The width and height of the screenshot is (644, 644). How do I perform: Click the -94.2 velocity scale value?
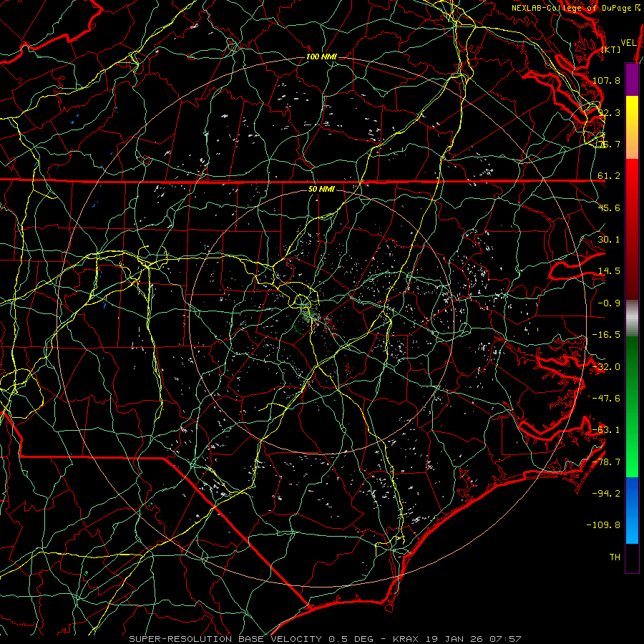(x=606, y=493)
